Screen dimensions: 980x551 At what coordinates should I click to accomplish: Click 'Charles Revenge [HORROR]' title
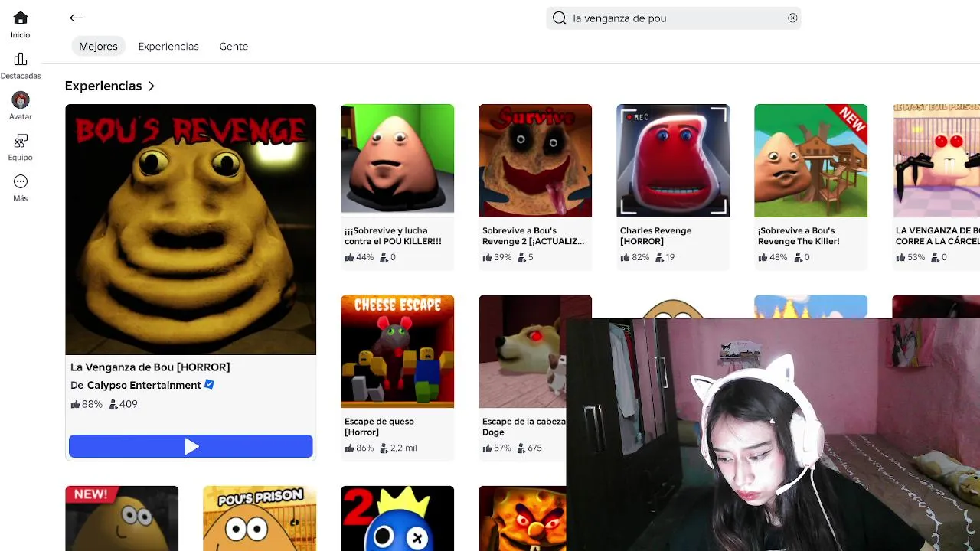(x=655, y=236)
